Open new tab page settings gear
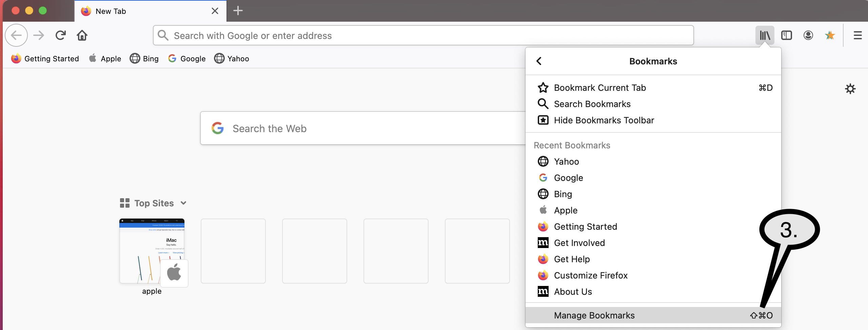 (850, 89)
